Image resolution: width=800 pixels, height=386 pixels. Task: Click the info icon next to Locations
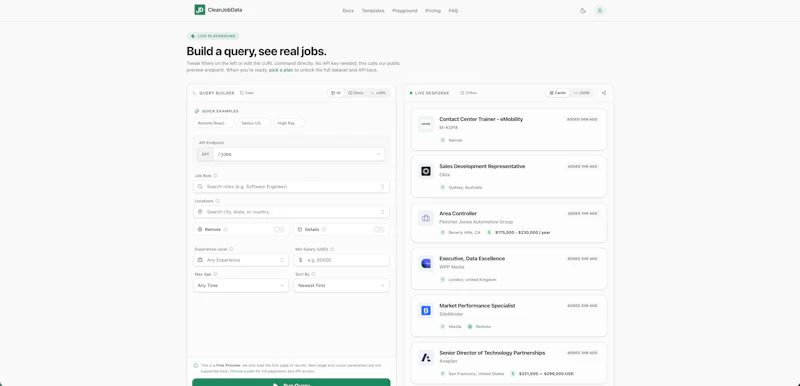[217, 201]
